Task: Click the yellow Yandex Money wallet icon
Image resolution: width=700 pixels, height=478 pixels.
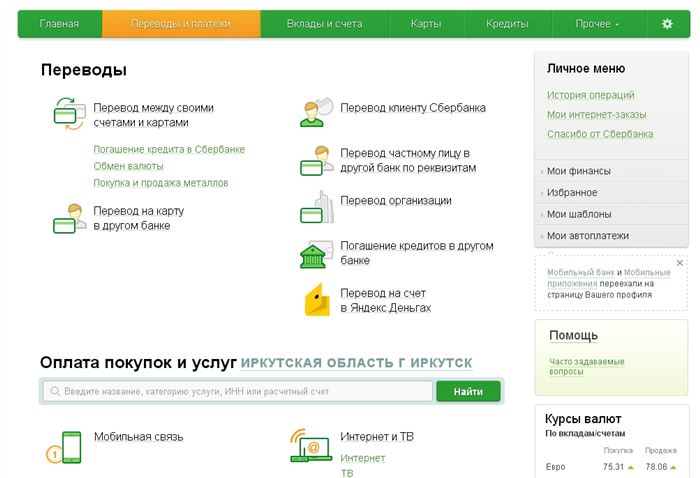Action: (317, 300)
